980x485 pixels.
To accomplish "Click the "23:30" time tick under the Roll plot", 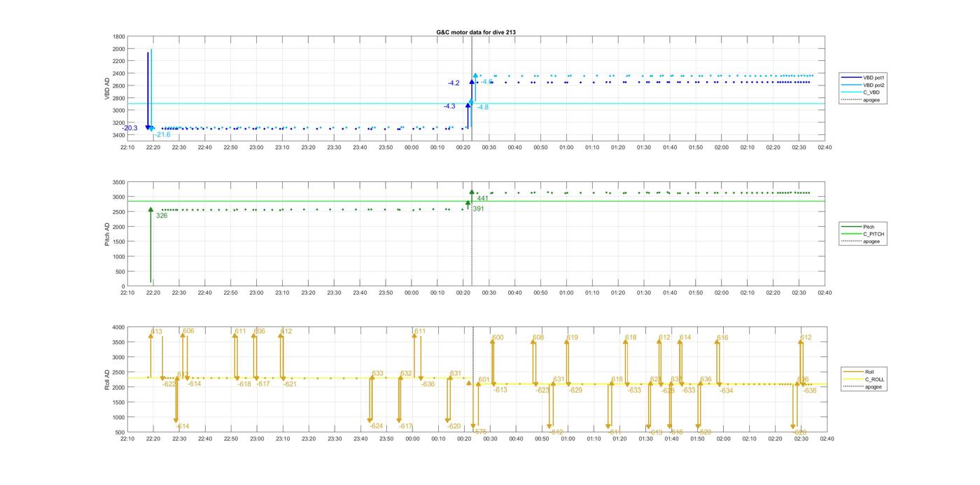I will pyautogui.click(x=334, y=439).
